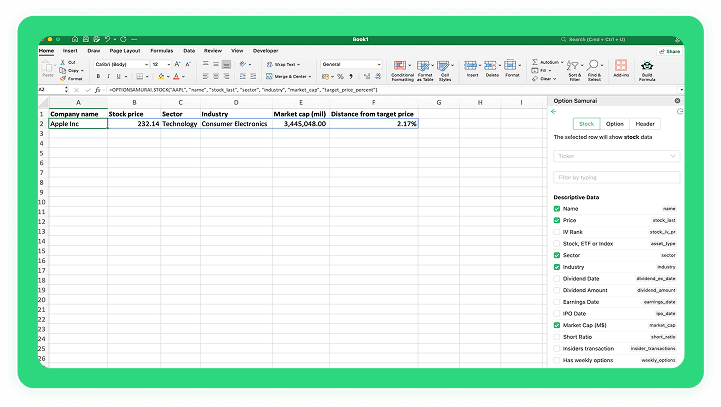Uncheck the Name checkbox
The width and height of the screenshot is (721, 407).
coord(557,209)
